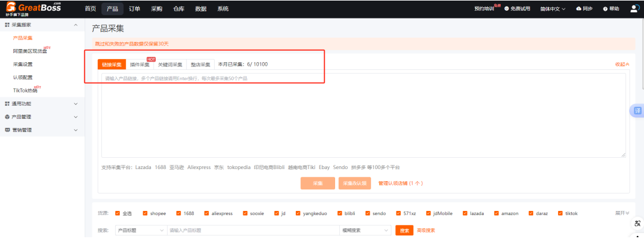Collapse the panel with 收起 link
The image size is (644, 242).
622,65
